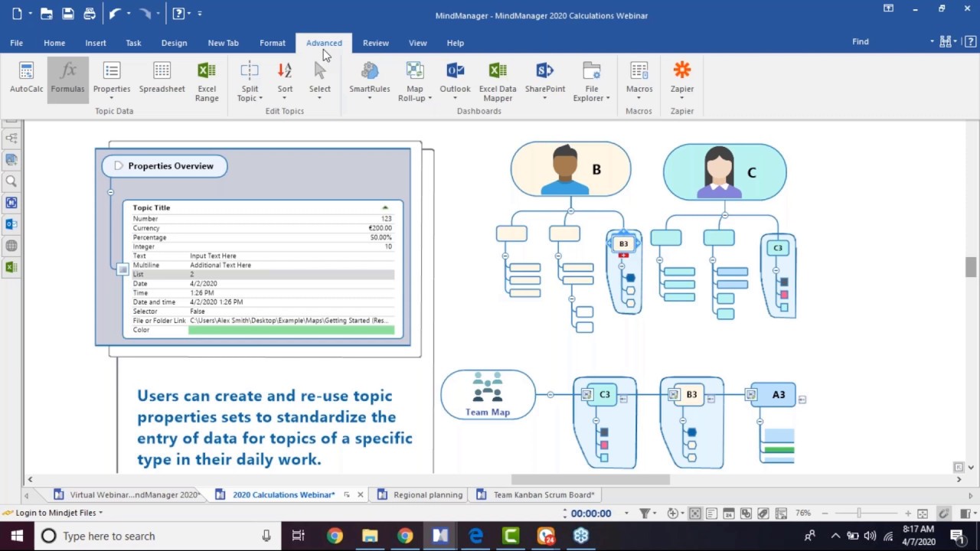Open the File Explorer ribbon button

[592, 81]
